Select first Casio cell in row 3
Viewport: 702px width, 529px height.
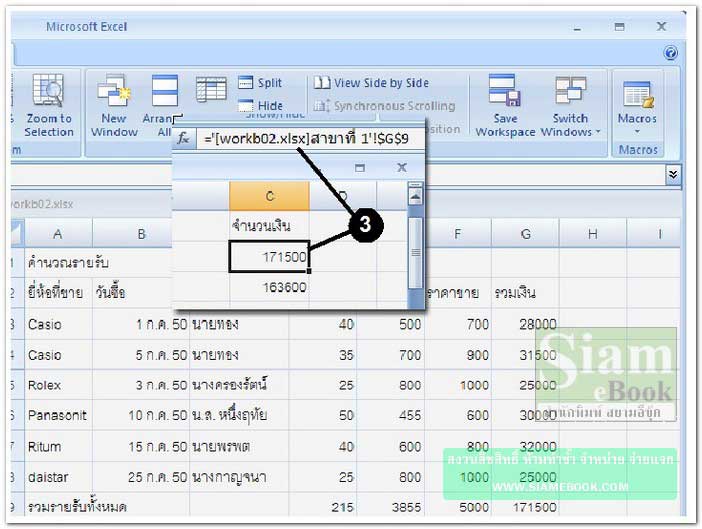pos(58,324)
